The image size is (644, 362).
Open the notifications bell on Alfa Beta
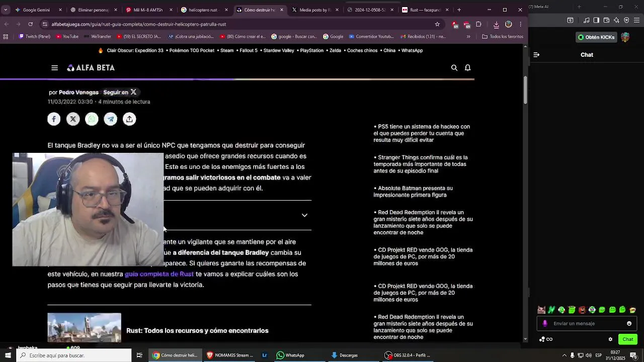(x=468, y=68)
